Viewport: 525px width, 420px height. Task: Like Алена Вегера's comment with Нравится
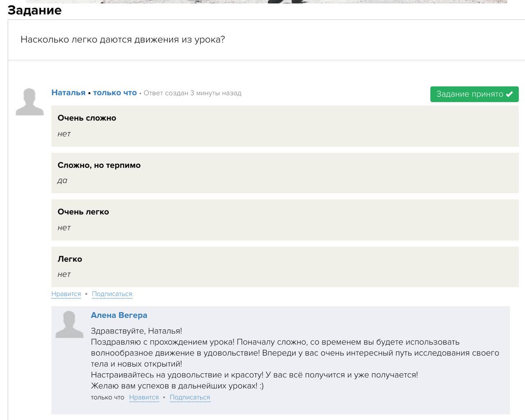pyautogui.click(x=144, y=397)
